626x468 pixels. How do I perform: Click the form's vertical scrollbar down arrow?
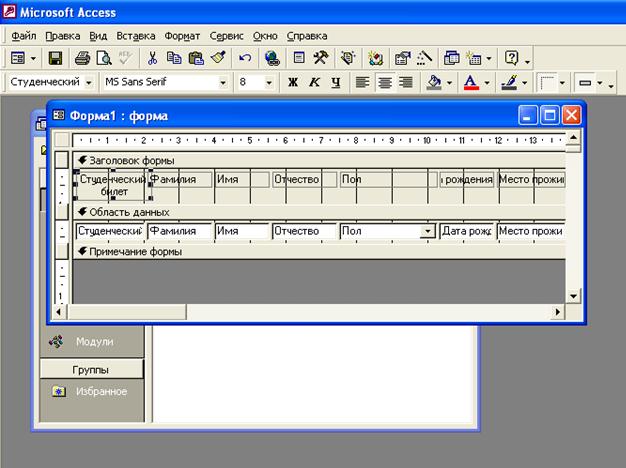[x=573, y=296]
